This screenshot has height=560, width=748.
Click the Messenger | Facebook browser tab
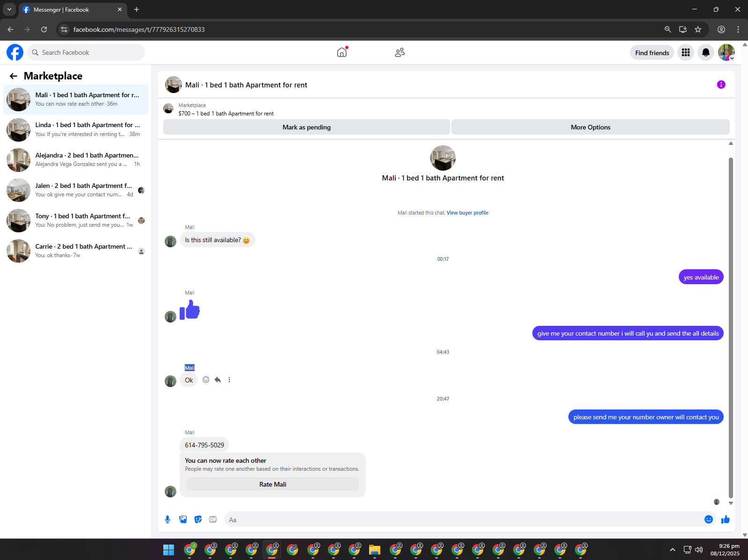click(73, 10)
